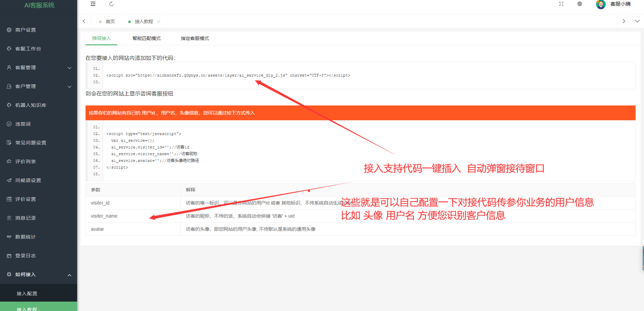Viewport: 644px width, 311px height.
Task: Click the 客服小晴 user avatar
Action: pos(601,4)
